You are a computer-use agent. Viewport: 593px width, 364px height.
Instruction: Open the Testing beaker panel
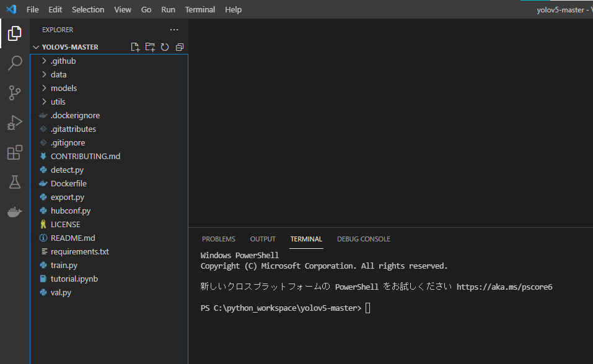14,182
